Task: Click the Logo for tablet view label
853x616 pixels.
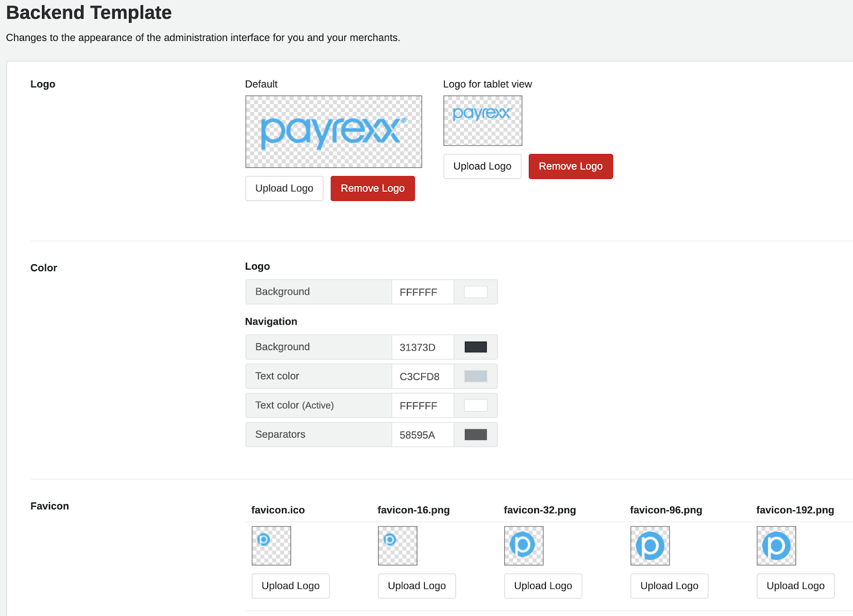Action: tap(487, 84)
